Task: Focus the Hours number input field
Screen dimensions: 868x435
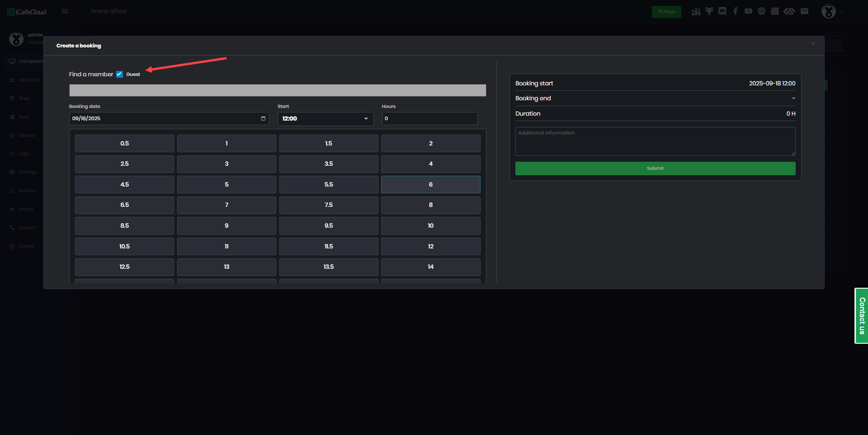Action: [x=429, y=118]
